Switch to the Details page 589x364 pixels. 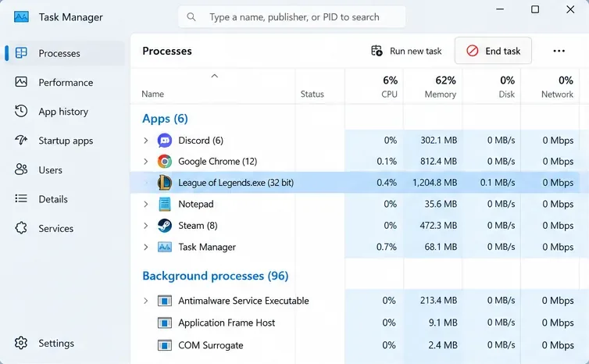65,199
